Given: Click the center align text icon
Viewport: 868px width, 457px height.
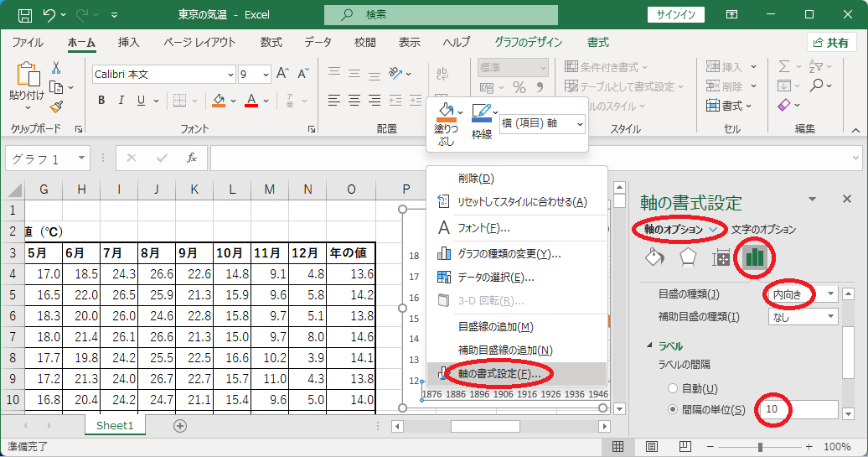Looking at the screenshot, I should [x=354, y=101].
